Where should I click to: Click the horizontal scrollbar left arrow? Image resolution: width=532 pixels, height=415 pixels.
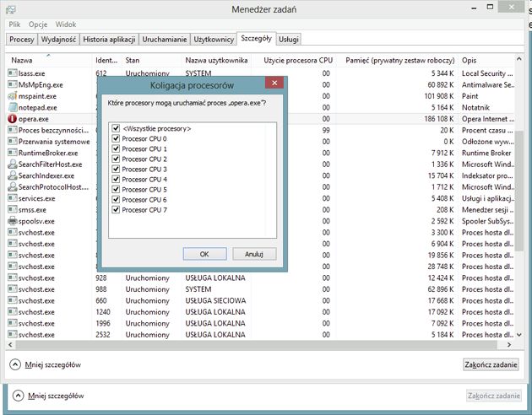click(10, 344)
